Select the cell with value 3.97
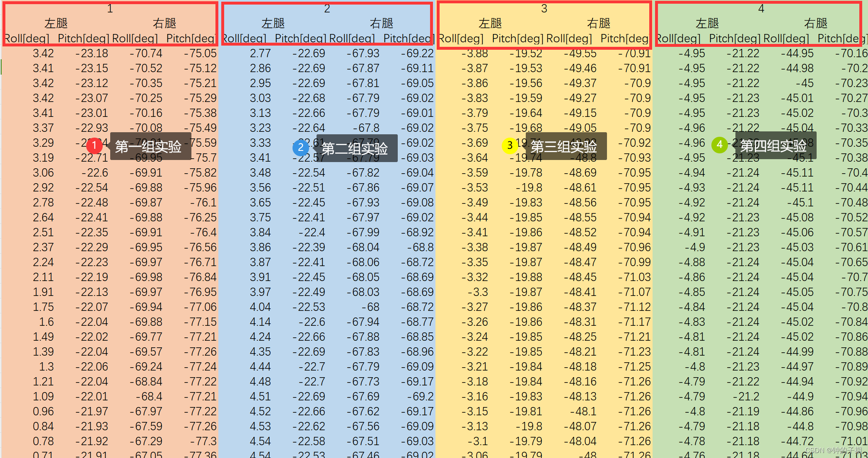This screenshot has width=868, height=458. pyautogui.click(x=260, y=292)
